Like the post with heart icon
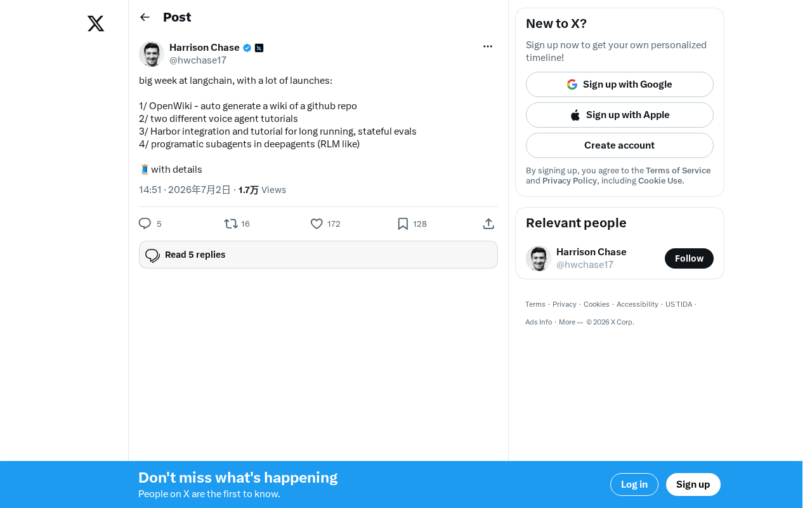The image size is (812, 508). pyautogui.click(x=317, y=224)
